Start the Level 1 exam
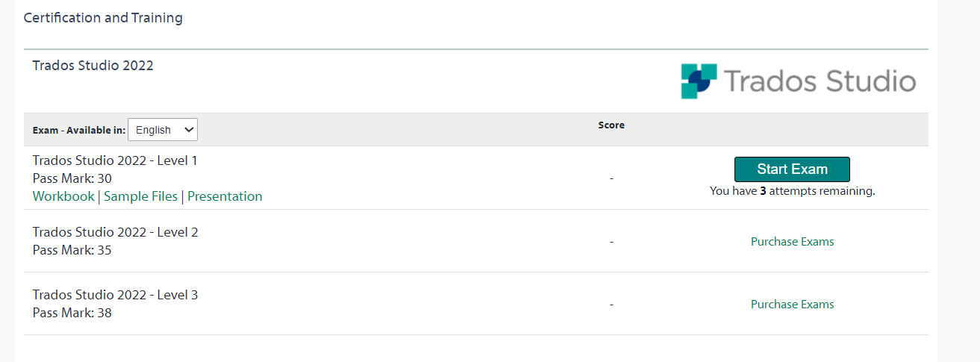980x362 pixels. tap(792, 169)
